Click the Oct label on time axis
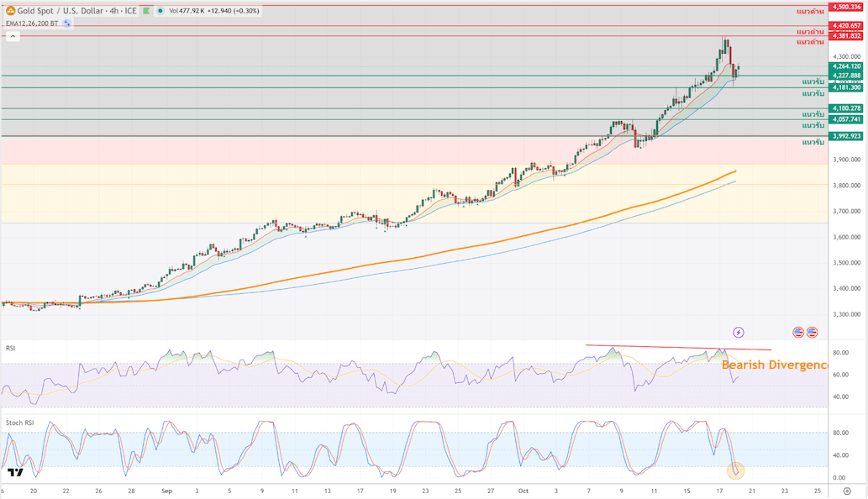Viewport: 868px width, 499px height. click(x=523, y=490)
